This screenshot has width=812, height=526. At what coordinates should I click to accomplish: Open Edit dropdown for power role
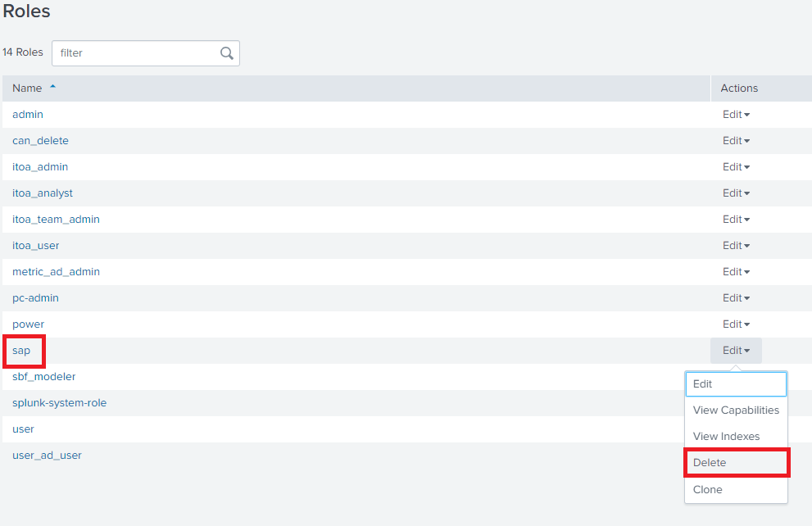pyautogui.click(x=736, y=324)
